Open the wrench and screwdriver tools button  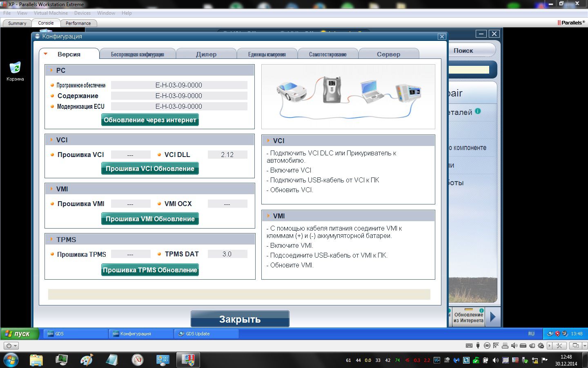pos(559,346)
